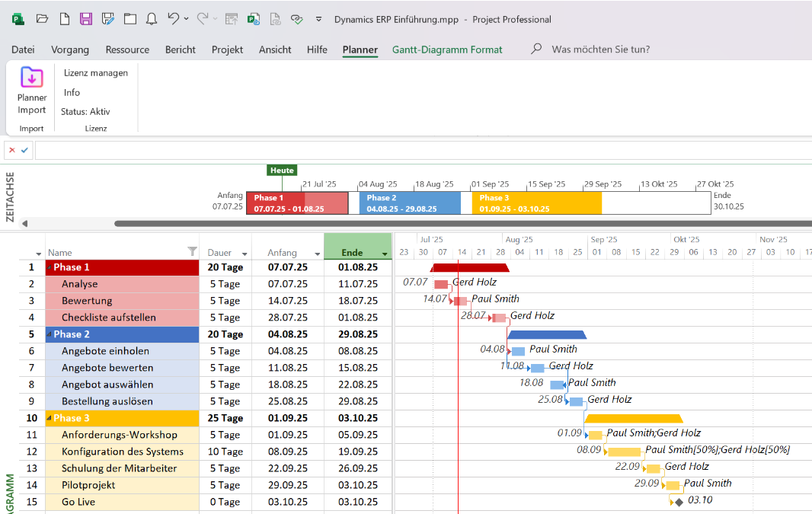Screen dimensions: 812x514
Task: Confirm entry with the blue checkmark
Action: click(x=24, y=150)
